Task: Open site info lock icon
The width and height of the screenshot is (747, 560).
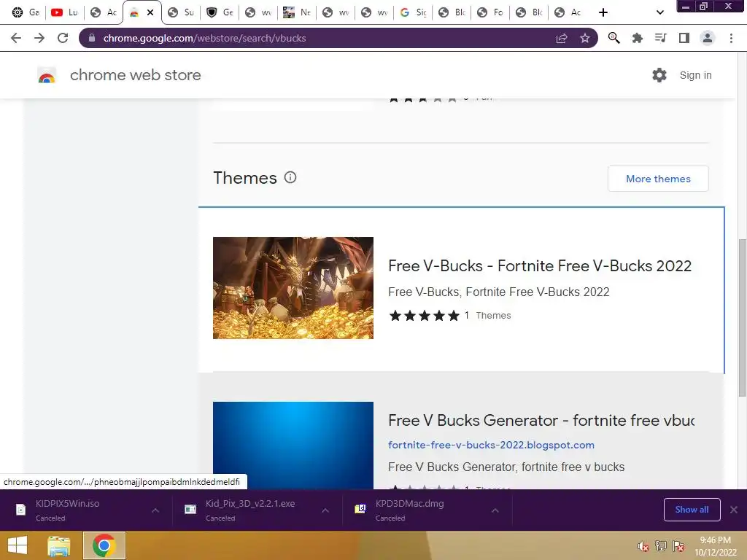Action: click(x=92, y=38)
